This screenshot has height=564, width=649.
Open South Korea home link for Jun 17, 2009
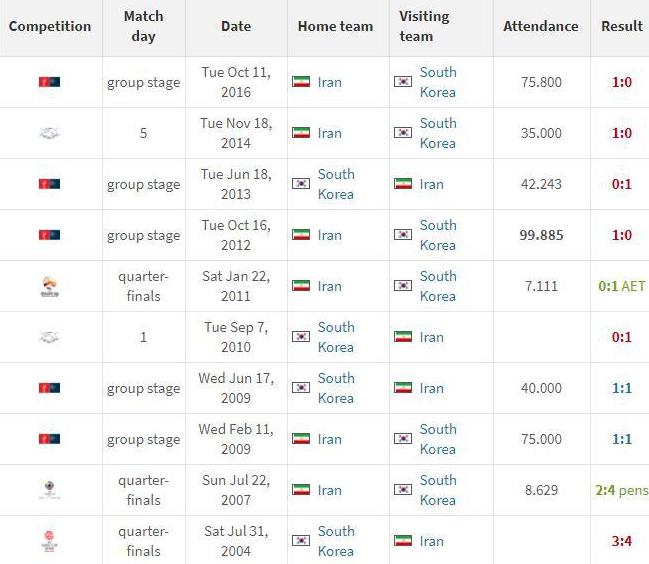[336, 388]
